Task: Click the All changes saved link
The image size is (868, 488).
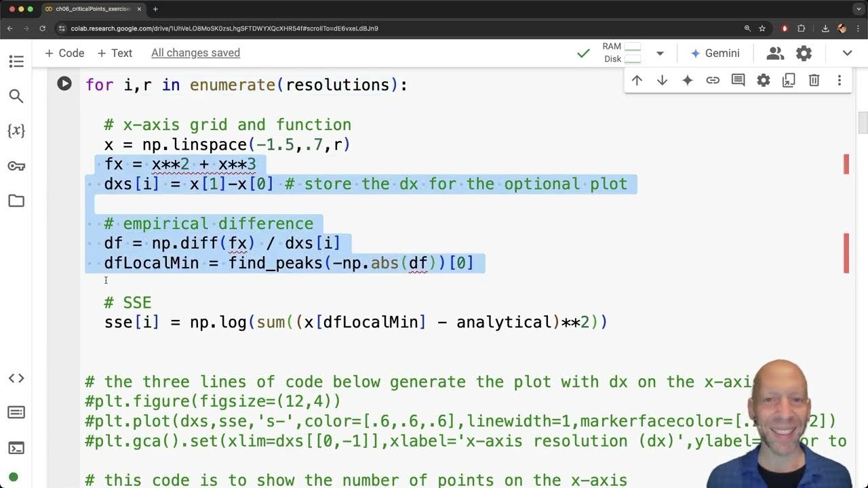Action: [x=195, y=53]
